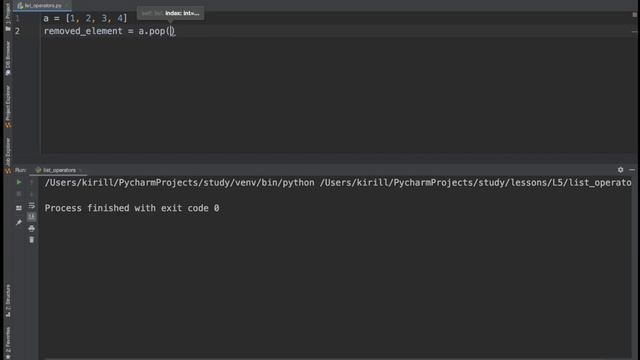
Task: Place cursor in 'removed_element' variable name
Action: [83, 31]
